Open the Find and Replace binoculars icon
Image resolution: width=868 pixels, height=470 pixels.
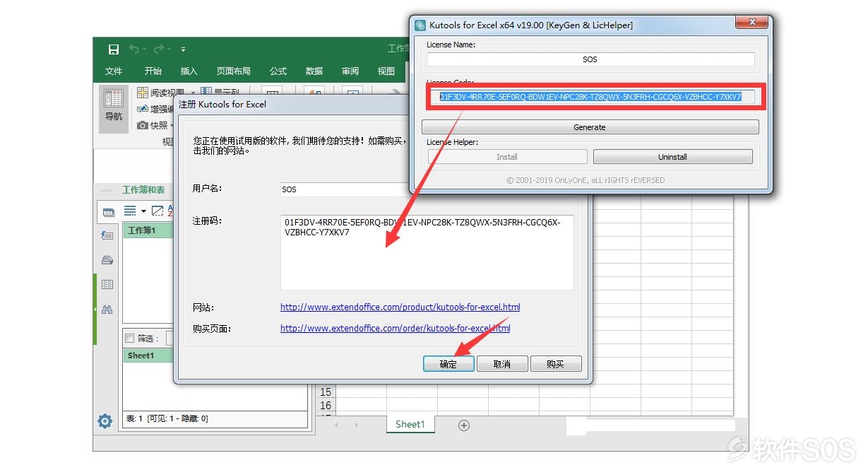pos(107,309)
